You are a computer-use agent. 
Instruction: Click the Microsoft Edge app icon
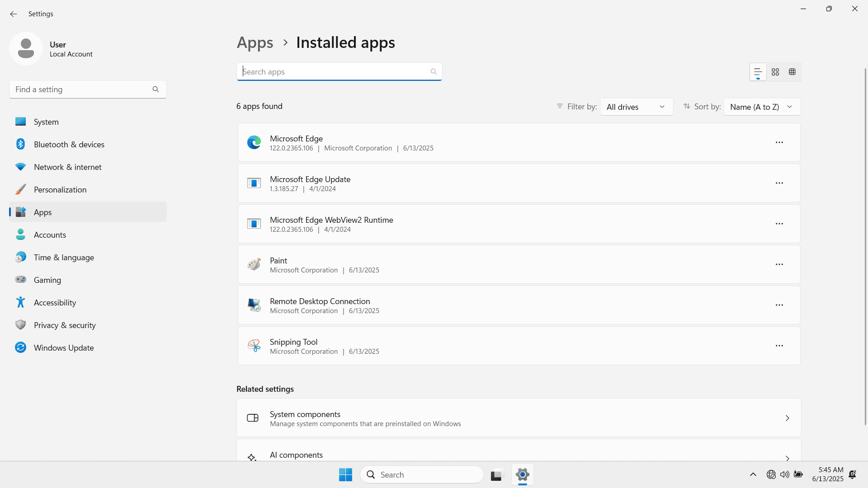pos(254,143)
